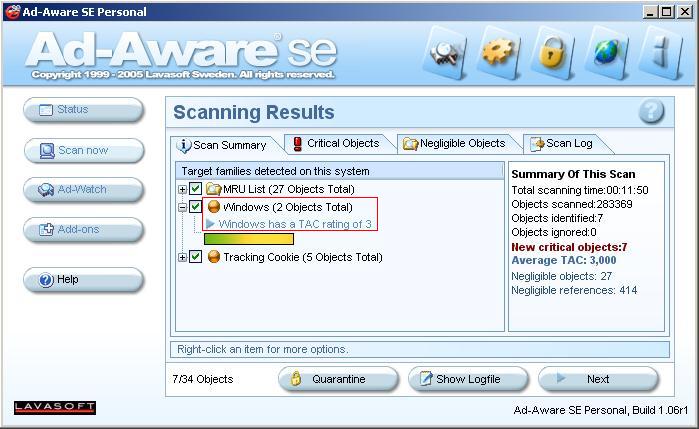Expand the Tracking Cookie tree node
The height and width of the screenshot is (429, 699).
pyautogui.click(x=182, y=257)
